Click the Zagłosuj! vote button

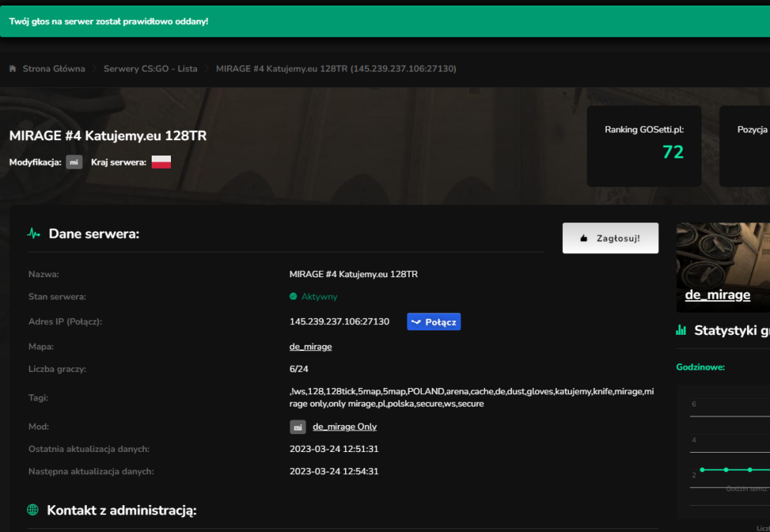point(611,238)
